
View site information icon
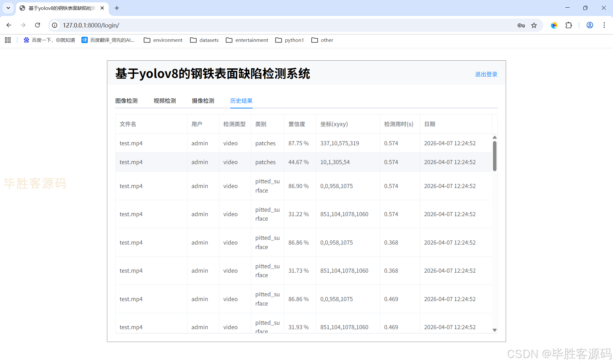pos(55,25)
